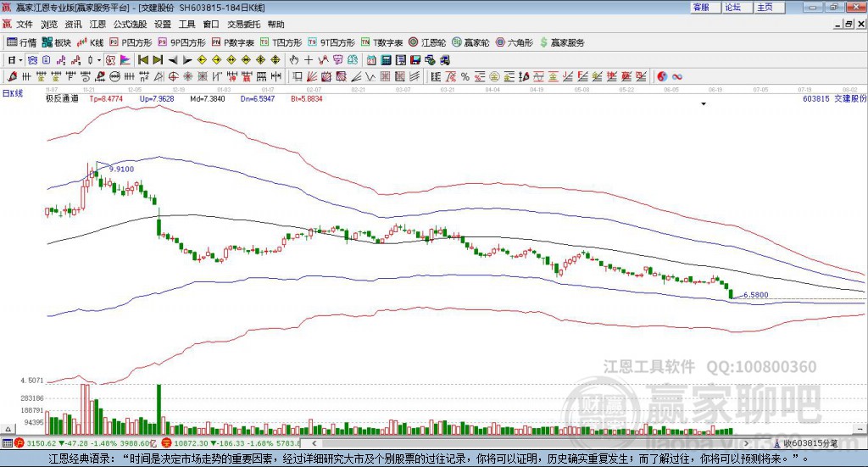
Task: Open the 板块 sector view
Action: pos(57,42)
